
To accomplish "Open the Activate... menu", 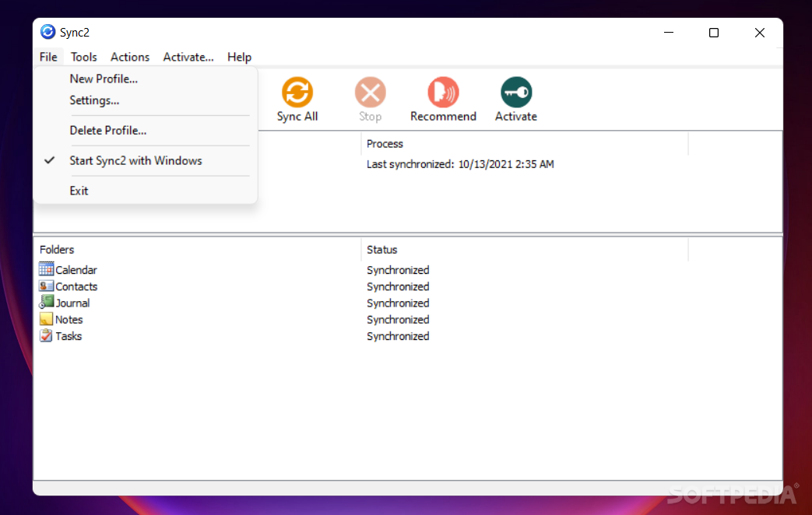I will pos(188,57).
